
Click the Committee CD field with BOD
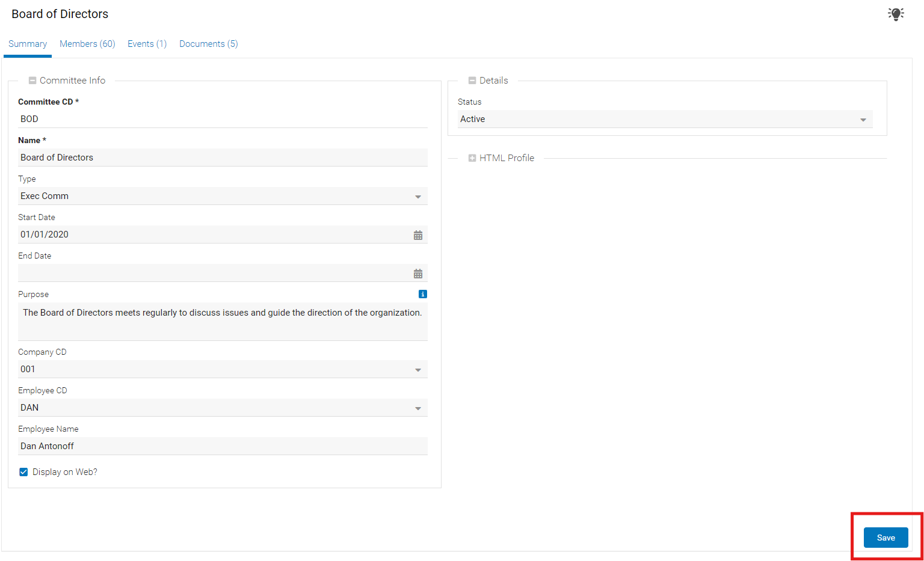pos(223,119)
